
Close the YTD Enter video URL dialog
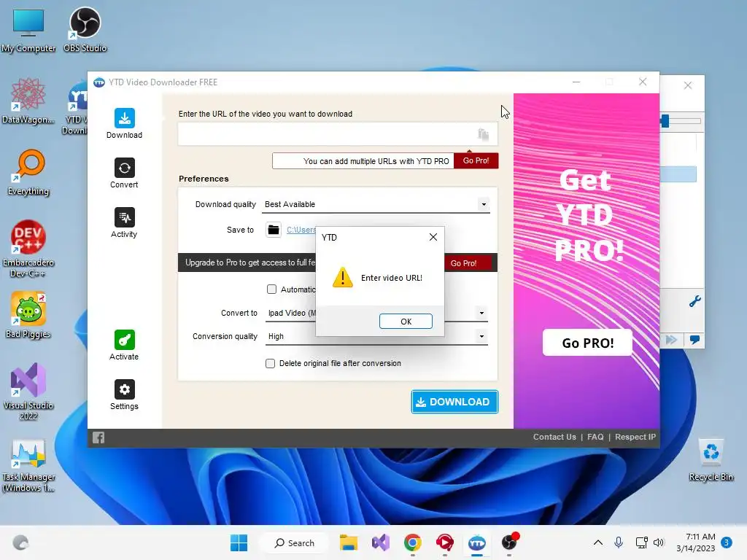point(433,237)
